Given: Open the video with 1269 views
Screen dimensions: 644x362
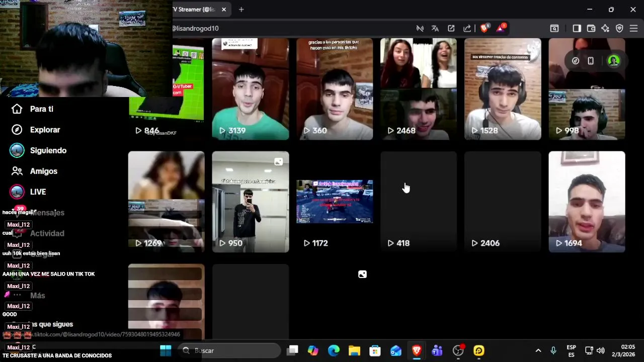Looking at the screenshot, I should 166,202.
